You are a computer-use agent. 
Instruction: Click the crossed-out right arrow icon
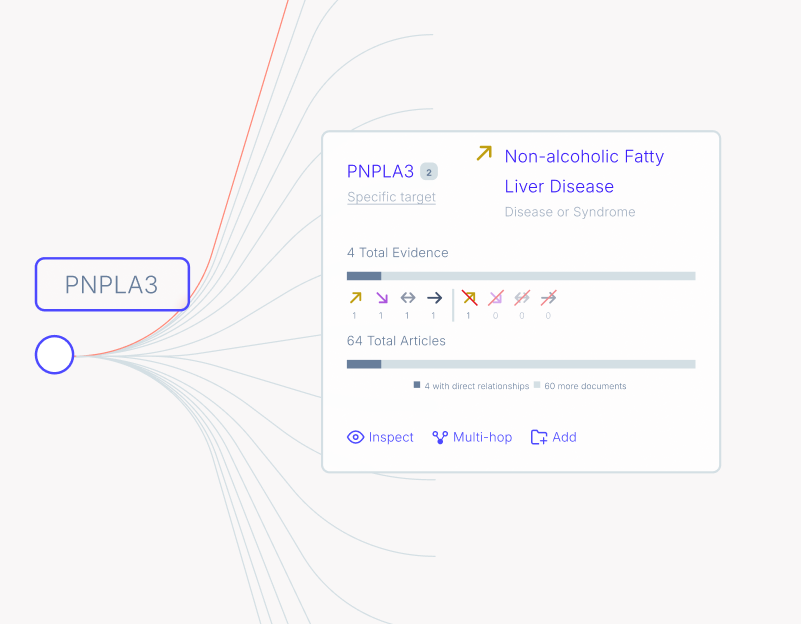click(548, 297)
